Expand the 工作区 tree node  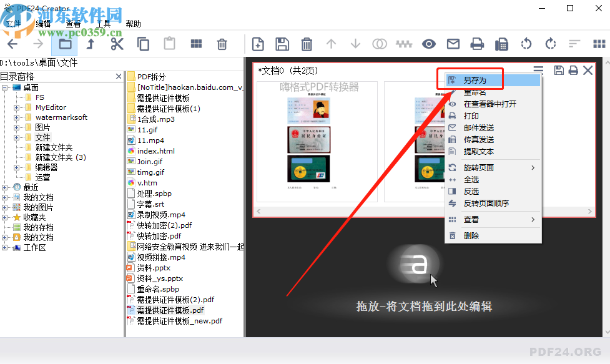tap(4, 247)
